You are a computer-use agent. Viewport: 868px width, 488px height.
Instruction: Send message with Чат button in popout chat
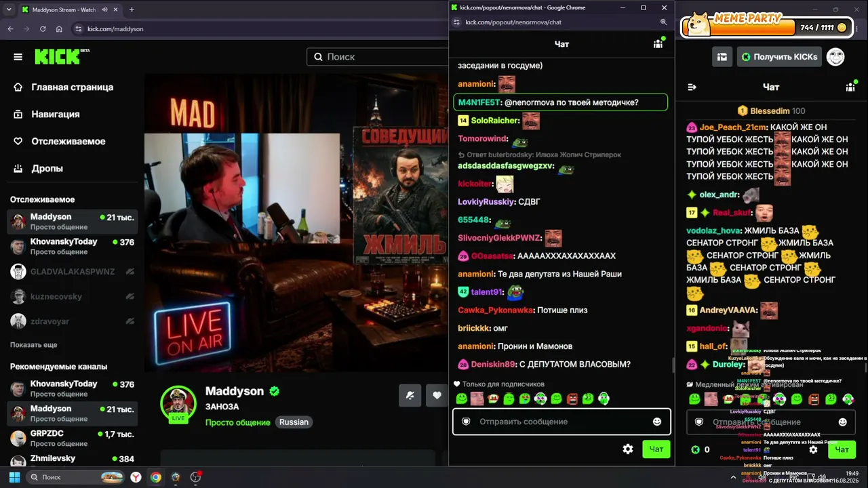(656, 449)
